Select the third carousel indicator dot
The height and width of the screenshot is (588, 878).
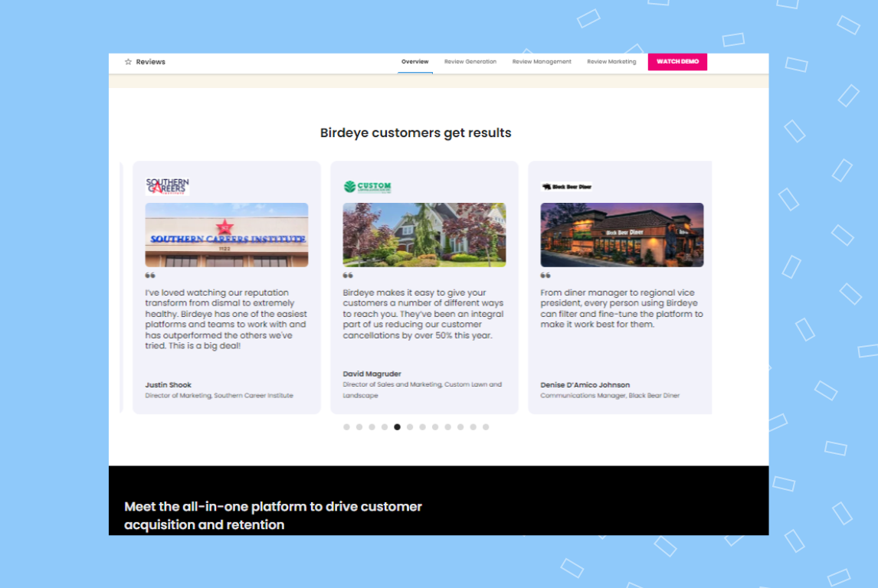[x=372, y=426]
